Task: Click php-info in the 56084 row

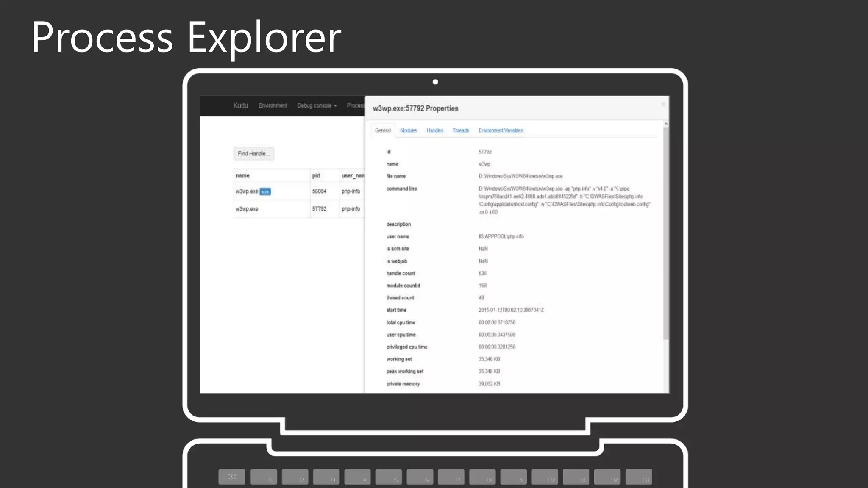Action: tap(351, 191)
